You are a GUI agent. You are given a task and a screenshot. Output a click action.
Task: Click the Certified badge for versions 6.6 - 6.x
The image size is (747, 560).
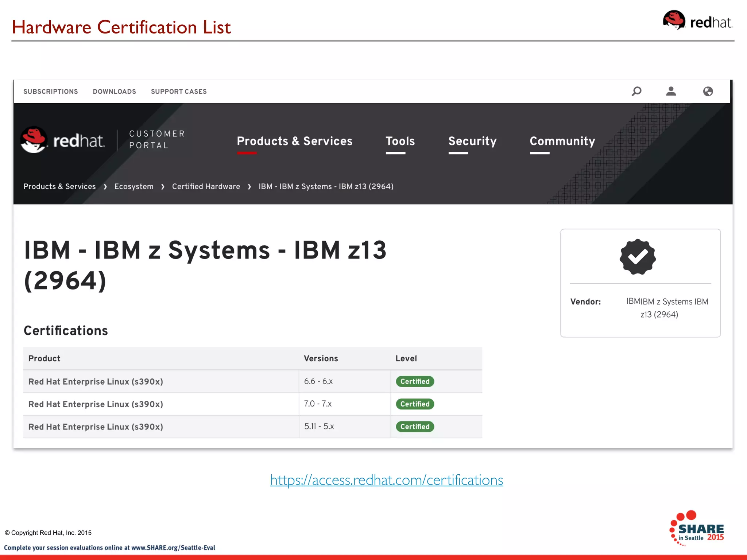click(x=415, y=381)
